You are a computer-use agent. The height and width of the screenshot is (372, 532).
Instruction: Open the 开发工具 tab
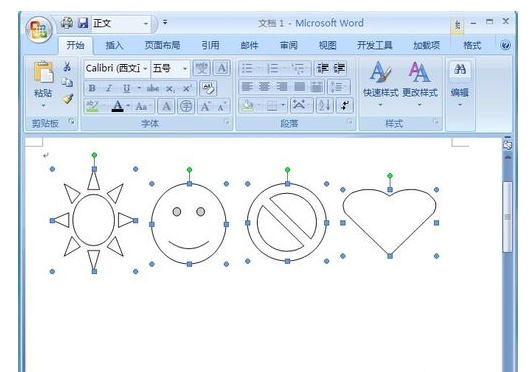tap(375, 45)
